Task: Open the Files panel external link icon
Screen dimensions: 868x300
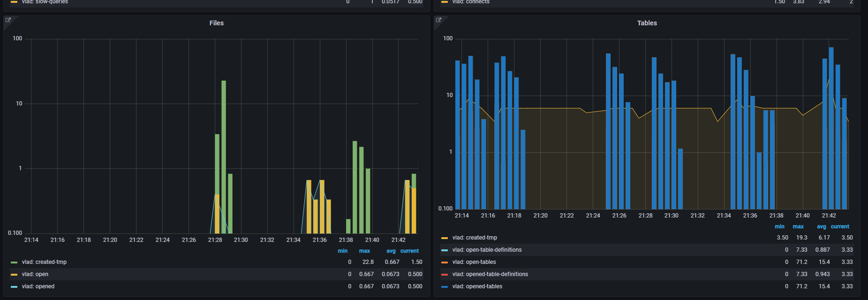Action: click(x=8, y=20)
